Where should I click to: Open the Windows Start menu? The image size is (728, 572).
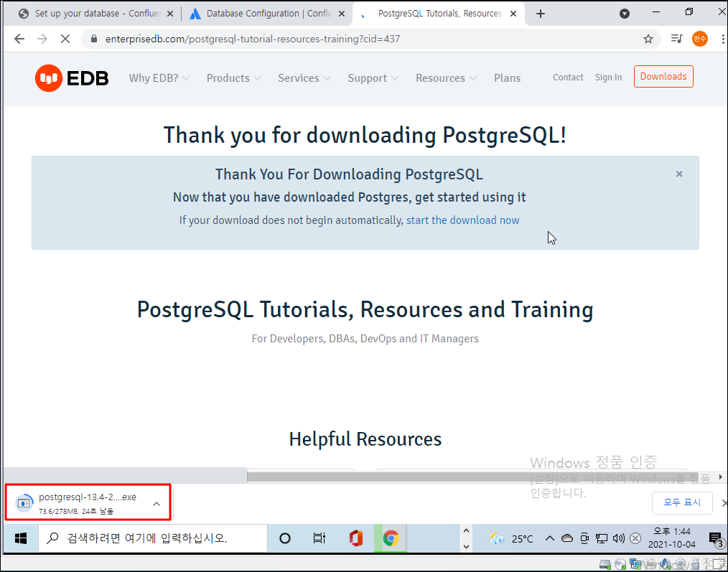21,538
